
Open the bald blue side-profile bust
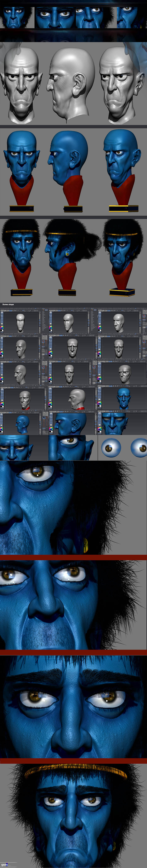point(69,171)
